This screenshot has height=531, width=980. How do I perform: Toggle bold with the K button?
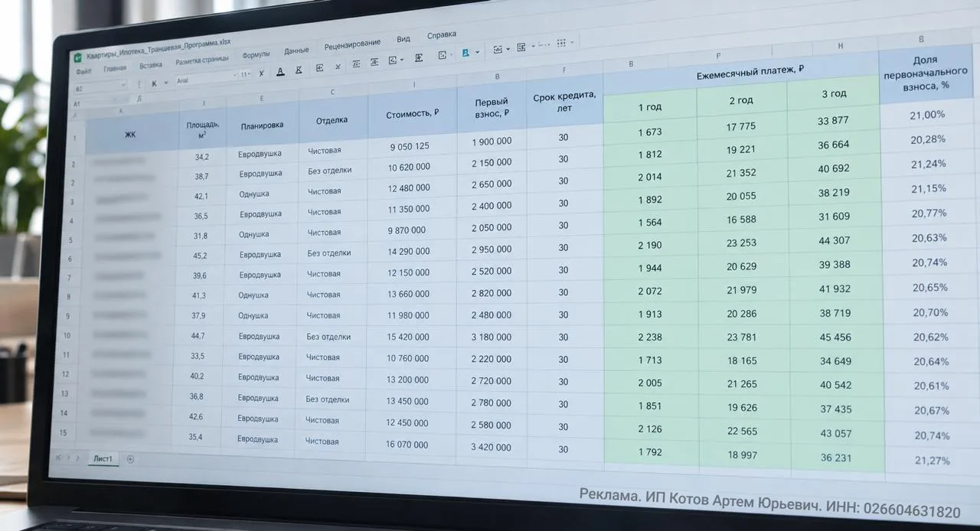pos(154,83)
